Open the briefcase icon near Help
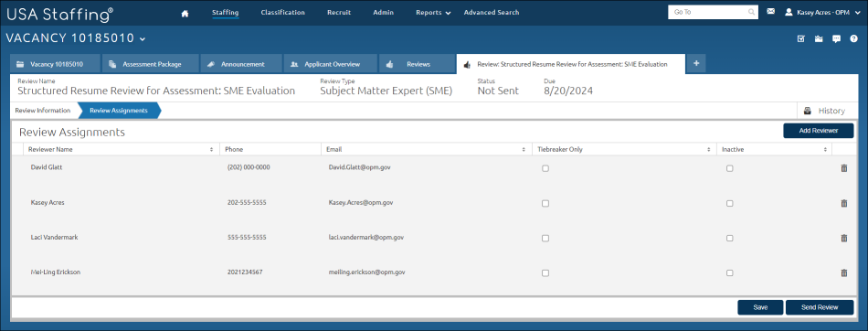This screenshot has height=331, width=868. pyautogui.click(x=819, y=38)
